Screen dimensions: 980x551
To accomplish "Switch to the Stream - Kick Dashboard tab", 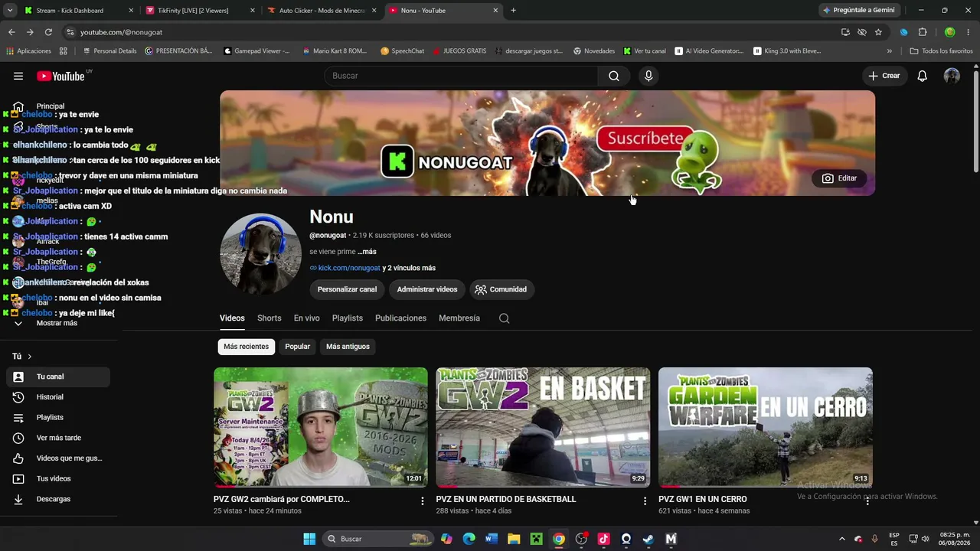I will point(79,11).
